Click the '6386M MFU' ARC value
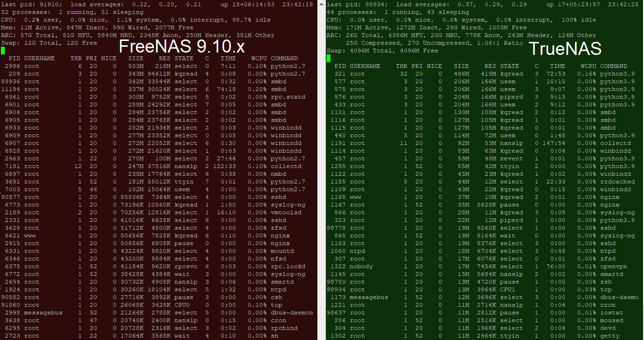Screen dimensions: 644x340 click(407, 35)
